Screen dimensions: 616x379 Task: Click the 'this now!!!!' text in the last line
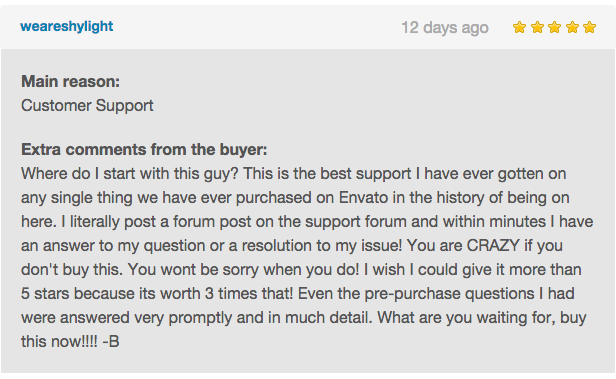[x=59, y=341]
